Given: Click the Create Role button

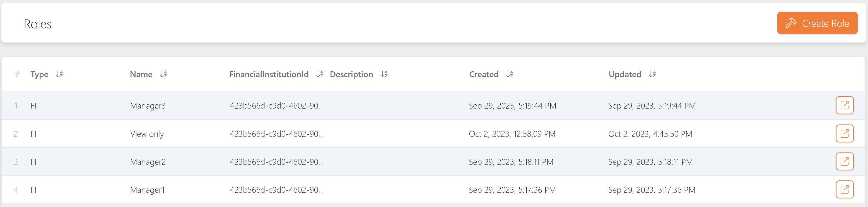Looking at the screenshot, I should pos(817,23).
